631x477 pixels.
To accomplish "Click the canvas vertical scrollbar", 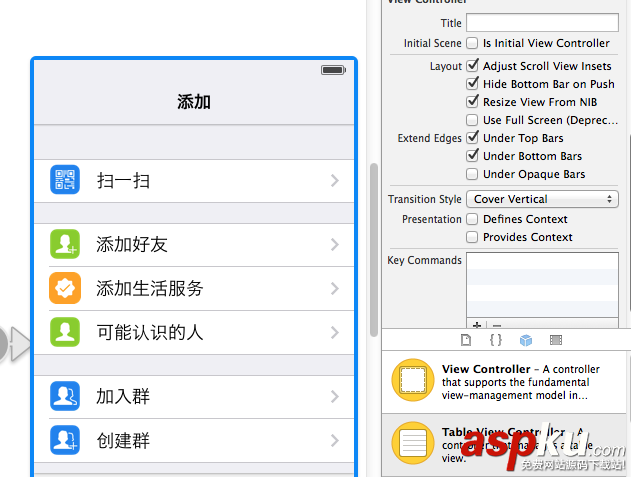I will point(374,250).
